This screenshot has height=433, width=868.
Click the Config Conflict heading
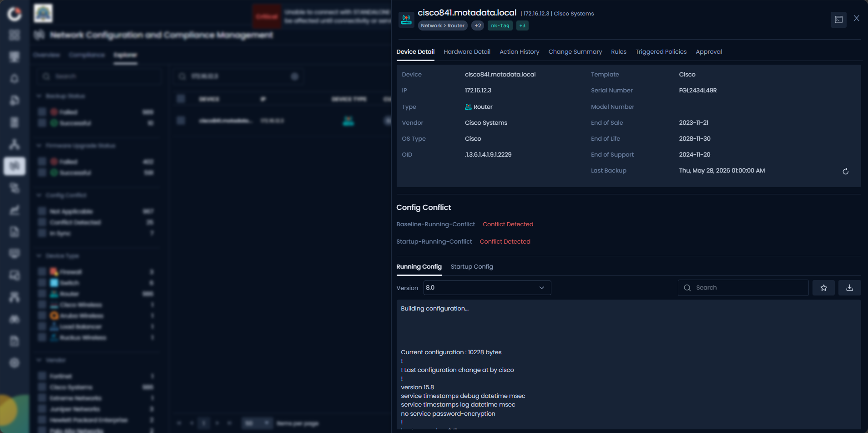(424, 208)
